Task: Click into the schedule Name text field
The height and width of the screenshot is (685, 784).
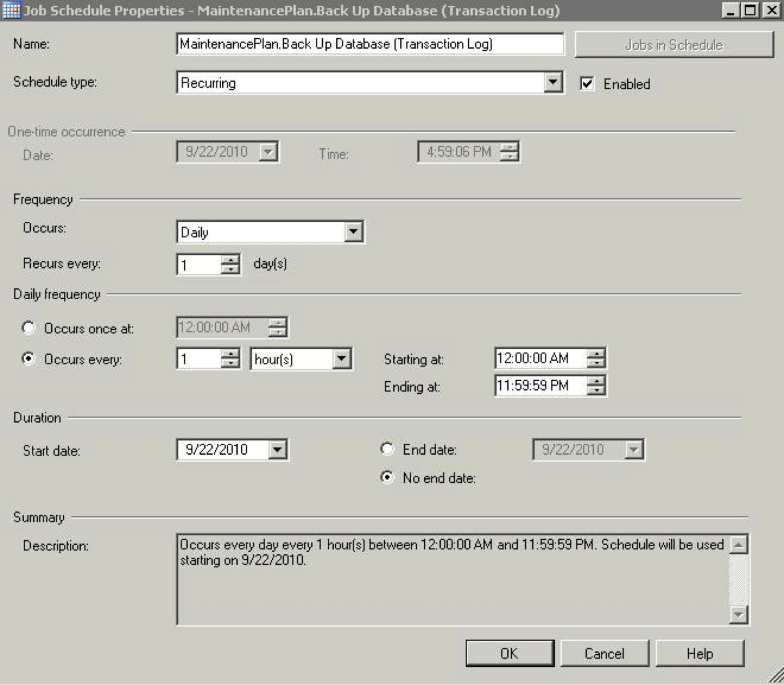Action: tap(369, 44)
